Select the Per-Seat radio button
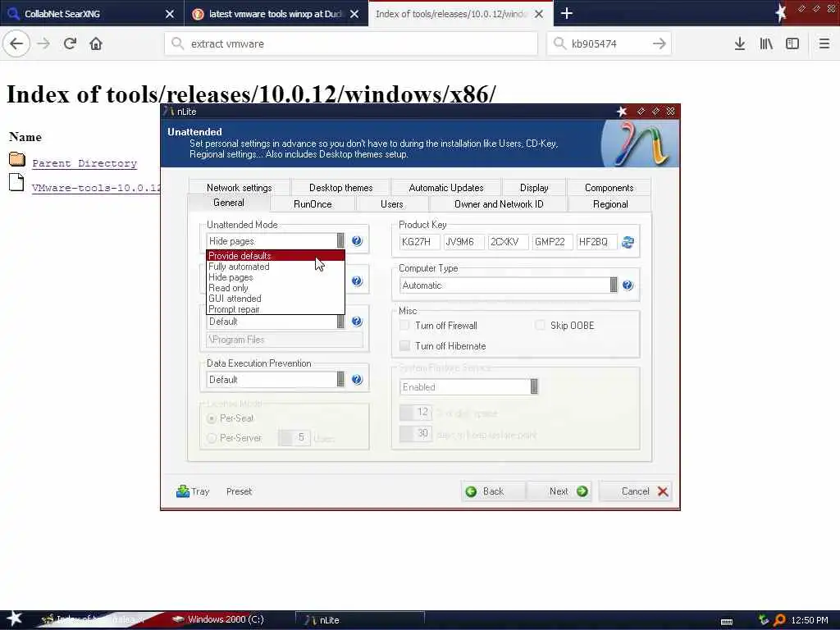Viewport: 840px width, 630px height. (x=212, y=418)
